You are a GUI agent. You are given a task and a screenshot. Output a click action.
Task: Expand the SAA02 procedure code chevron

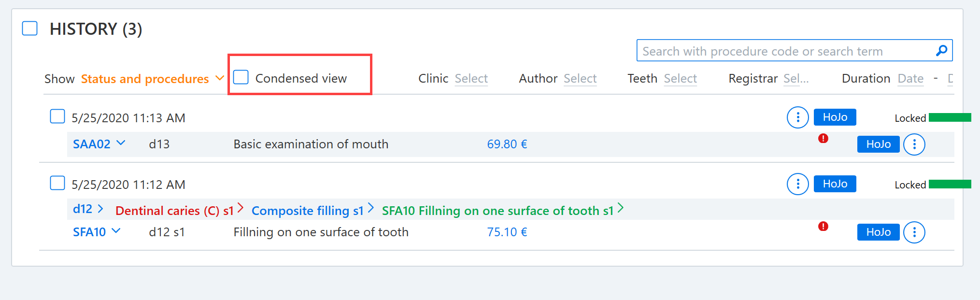pos(121,143)
